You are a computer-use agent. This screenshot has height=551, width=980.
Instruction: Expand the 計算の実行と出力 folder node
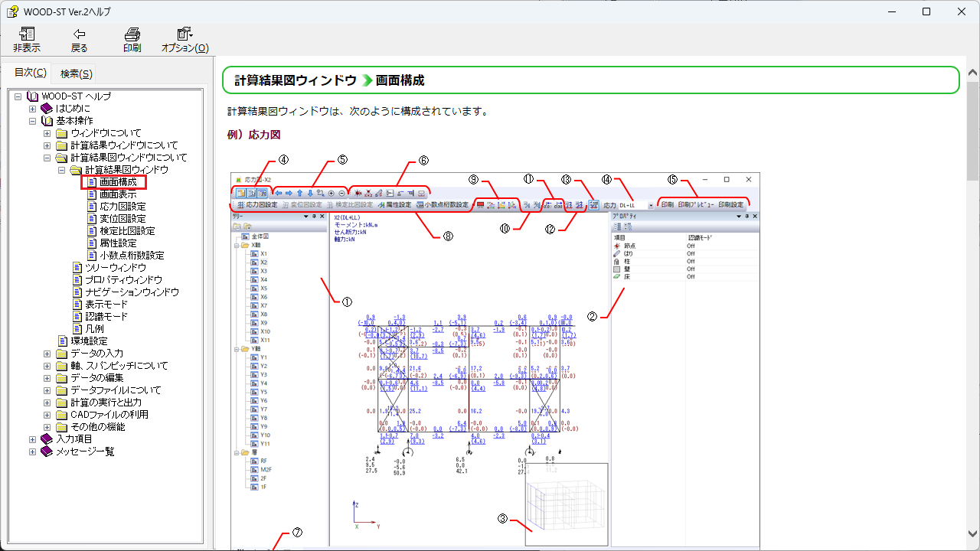coord(47,403)
